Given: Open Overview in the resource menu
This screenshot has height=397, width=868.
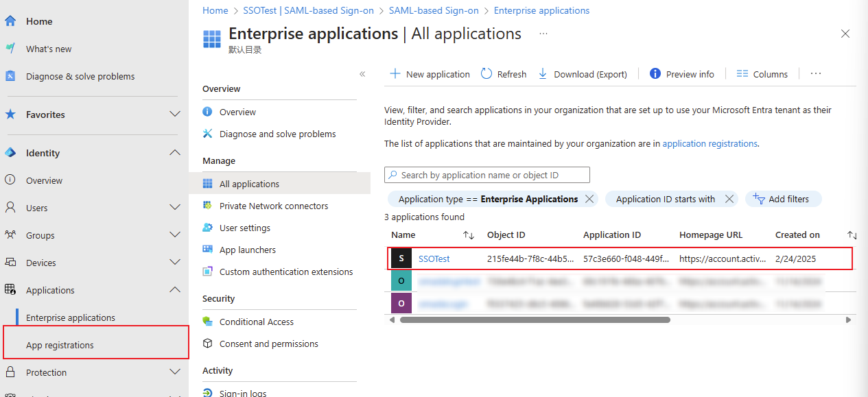Looking at the screenshot, I should [237, 112].
